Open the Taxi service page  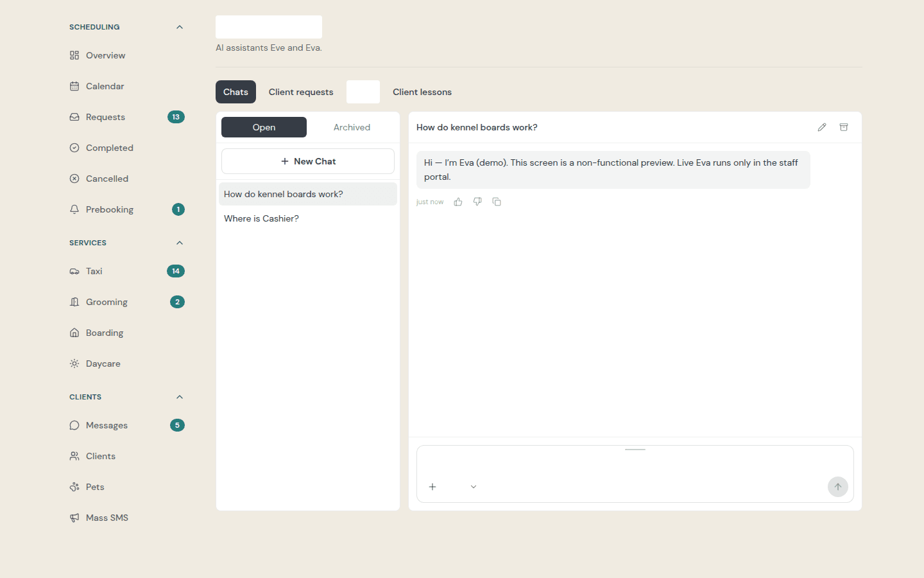pos(126,271)
